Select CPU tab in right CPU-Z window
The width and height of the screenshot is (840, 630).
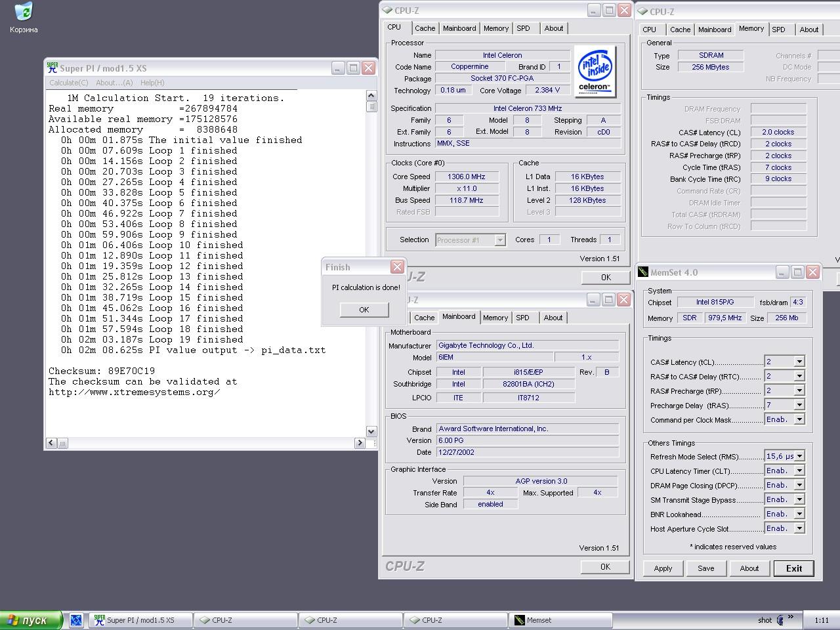pyautogui.click(x=649, y=30)
